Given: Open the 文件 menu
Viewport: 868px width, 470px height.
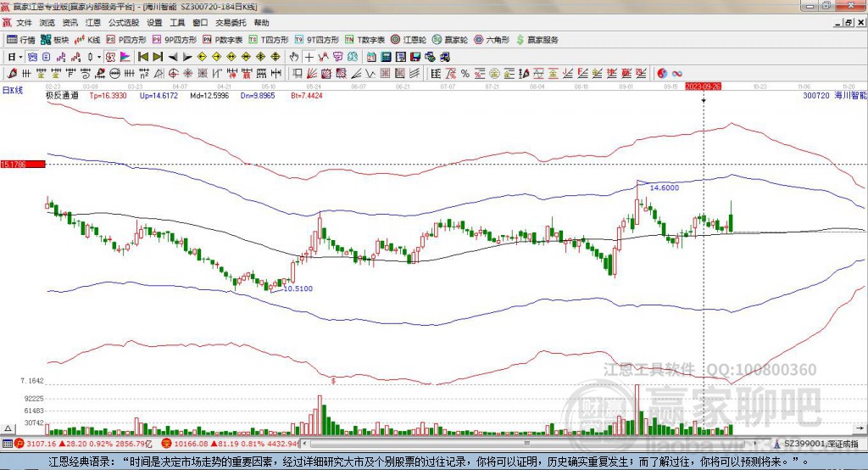Looking at the screenshot, I should click(x=24, y=23).
